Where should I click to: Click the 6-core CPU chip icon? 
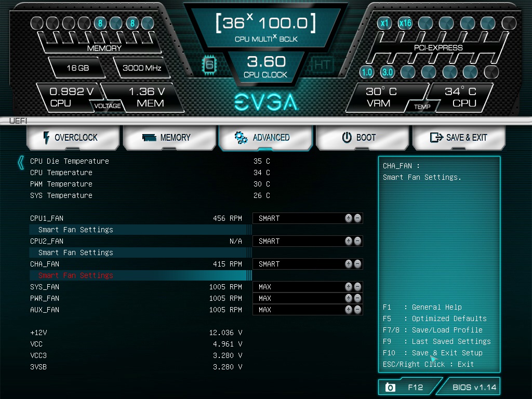coord(209,64)
